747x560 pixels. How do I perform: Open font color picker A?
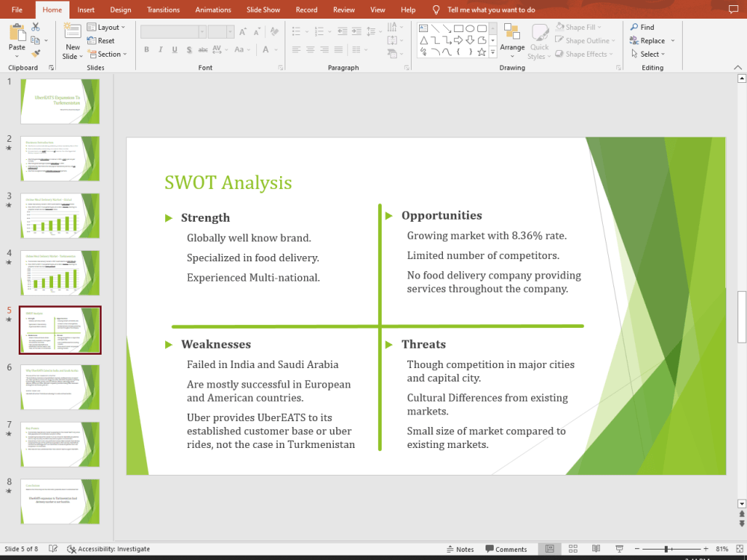point(265,49)
